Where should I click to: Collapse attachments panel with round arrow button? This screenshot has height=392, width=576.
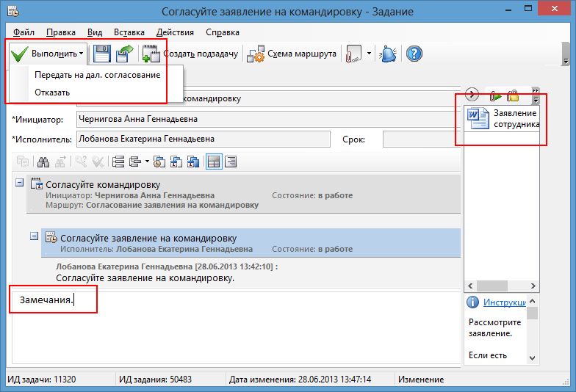[x=472, y=95]
